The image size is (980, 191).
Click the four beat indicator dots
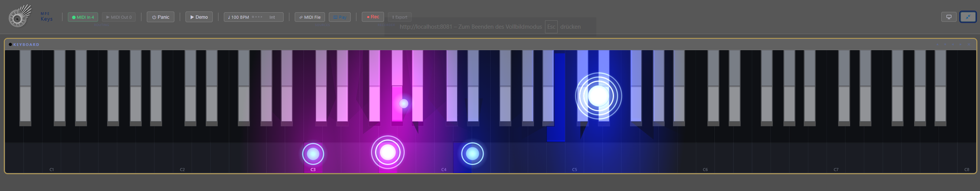tap(257, 17)
